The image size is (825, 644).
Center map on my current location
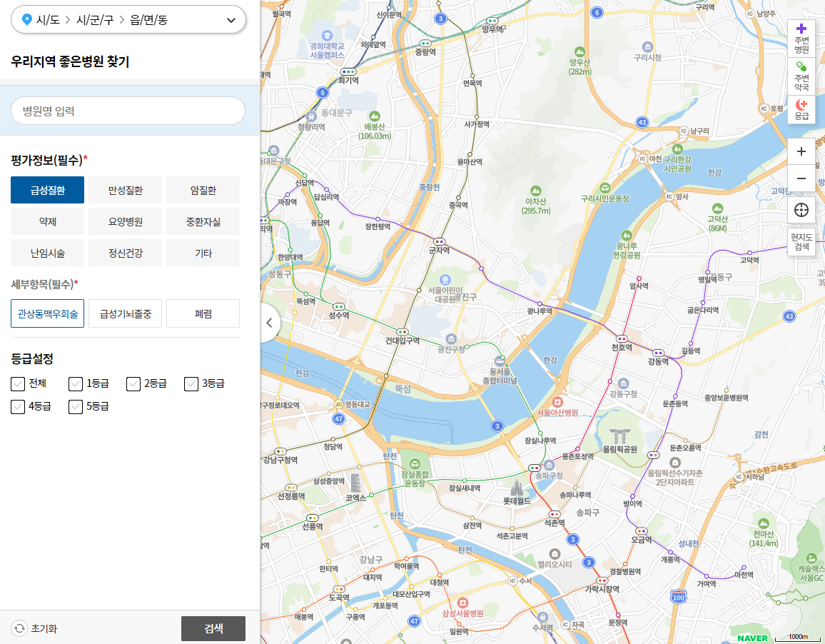tap(801, 210)
